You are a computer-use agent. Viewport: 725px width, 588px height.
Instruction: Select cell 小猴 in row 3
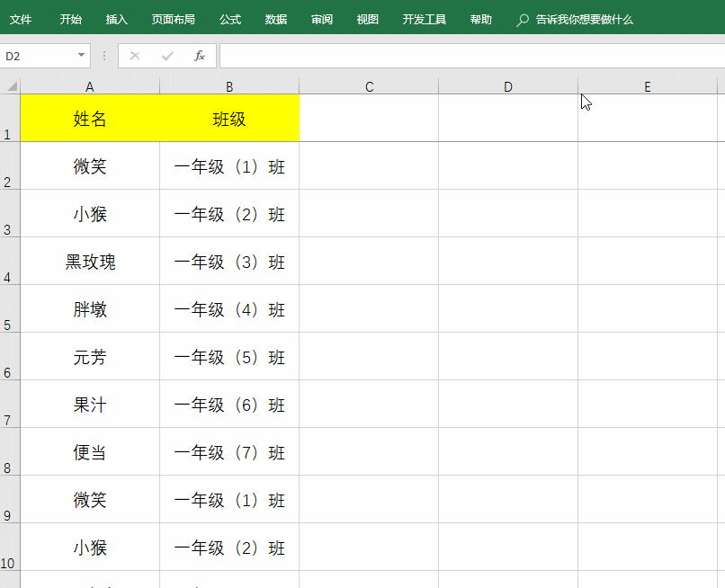click(90, 213)
